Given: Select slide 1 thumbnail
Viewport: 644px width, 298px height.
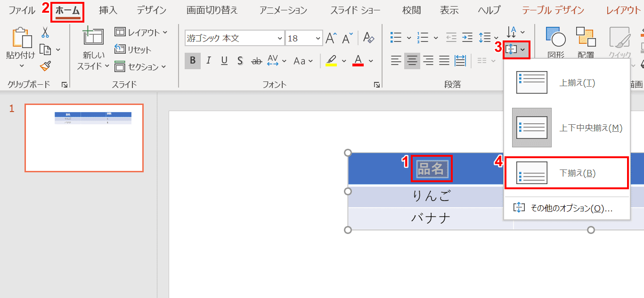Looking at the screenshot, I should click(84, 138).
